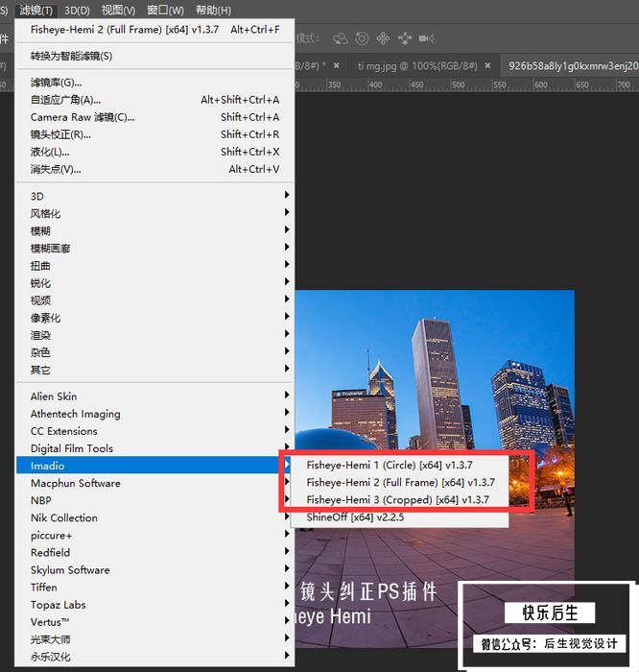639x672 pixels.
Task: Expand the Redfield plugin submenu
Action: 154,552
